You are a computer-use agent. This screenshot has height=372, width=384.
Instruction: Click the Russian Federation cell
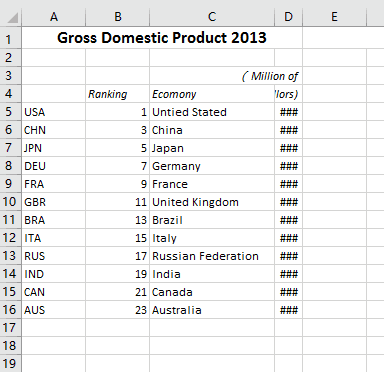point(212,256)
